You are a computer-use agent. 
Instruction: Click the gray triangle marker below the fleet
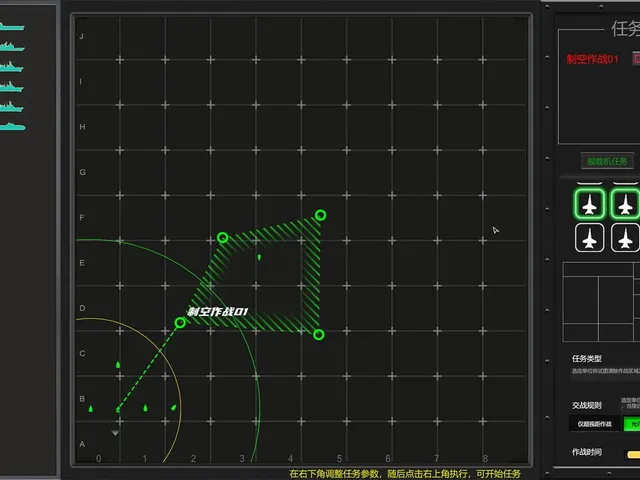point(116,433)
